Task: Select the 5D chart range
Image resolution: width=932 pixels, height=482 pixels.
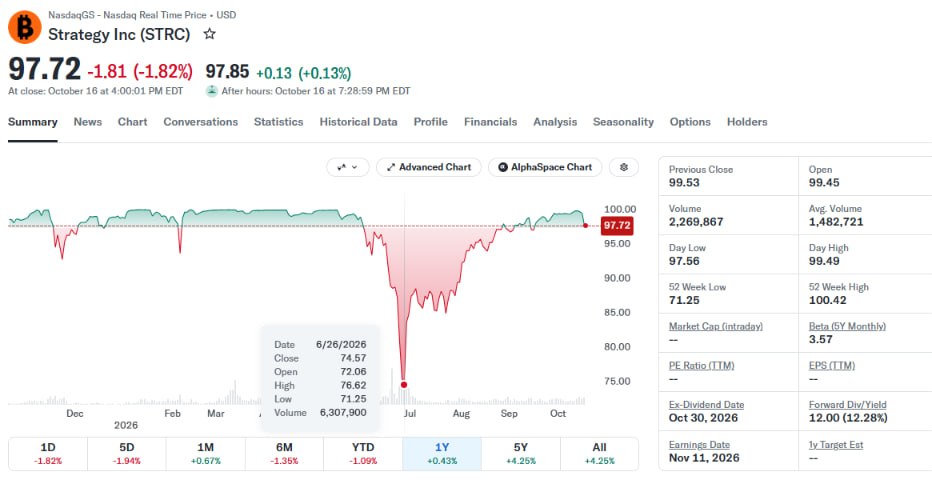Action: 127,453
